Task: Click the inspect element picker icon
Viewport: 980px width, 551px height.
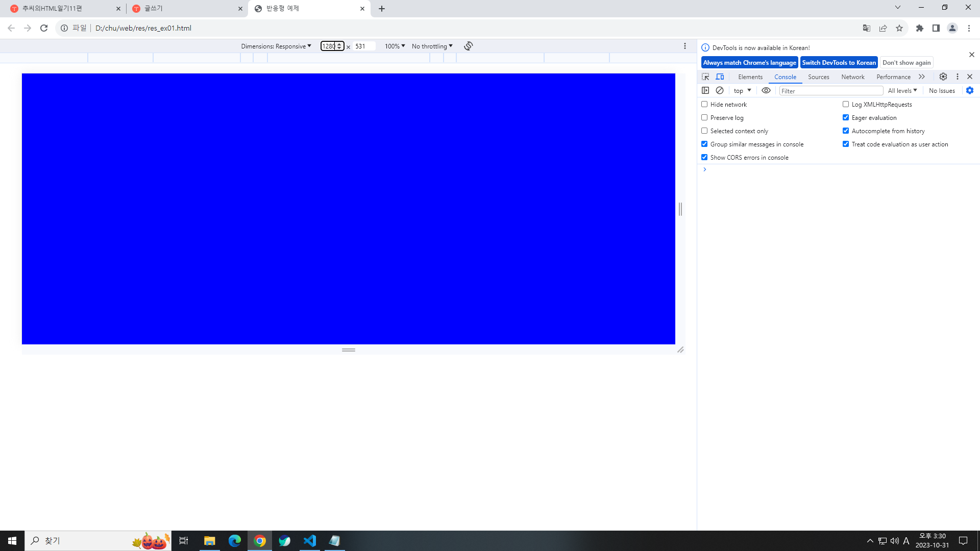Action: coord(705,77)
